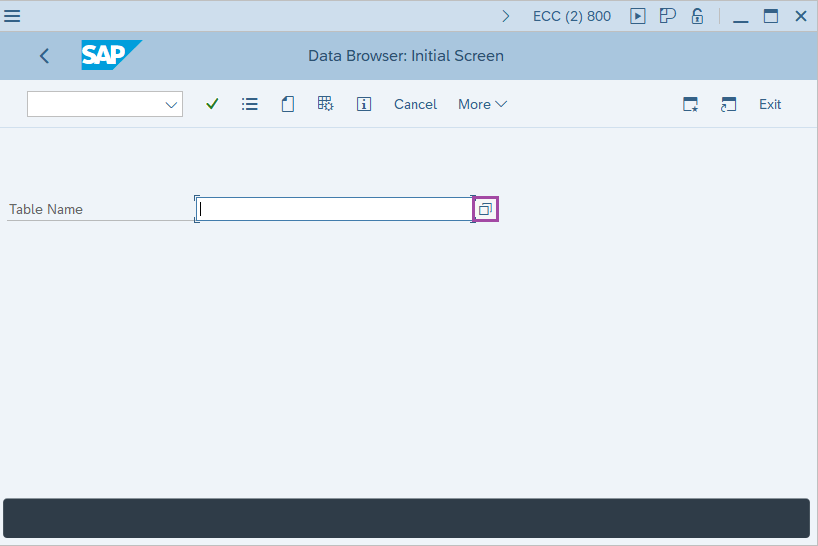This screenshot has width=818, height=546.
Task: Open the hamburger menu at top left
Action: point(12,16)
